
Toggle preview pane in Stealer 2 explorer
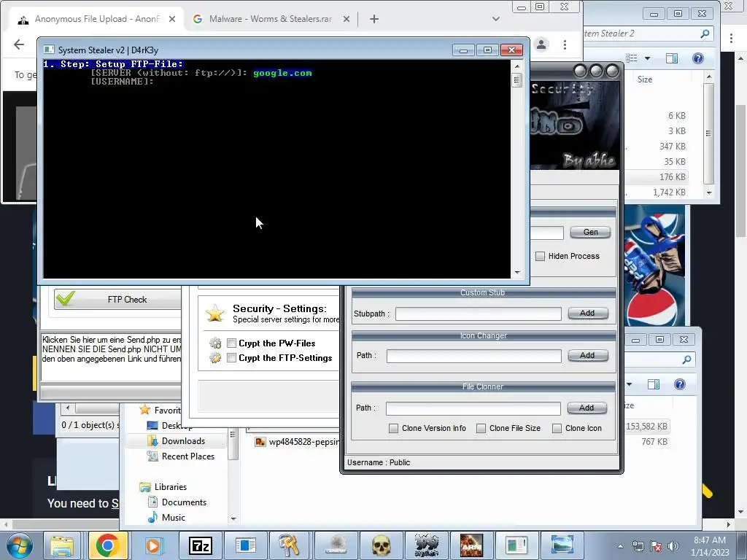pos(672,58)
